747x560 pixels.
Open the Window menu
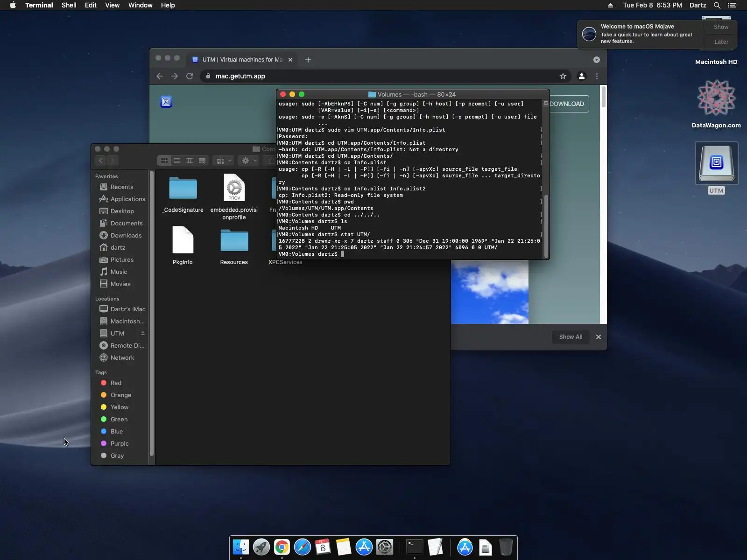pos(140,5)
